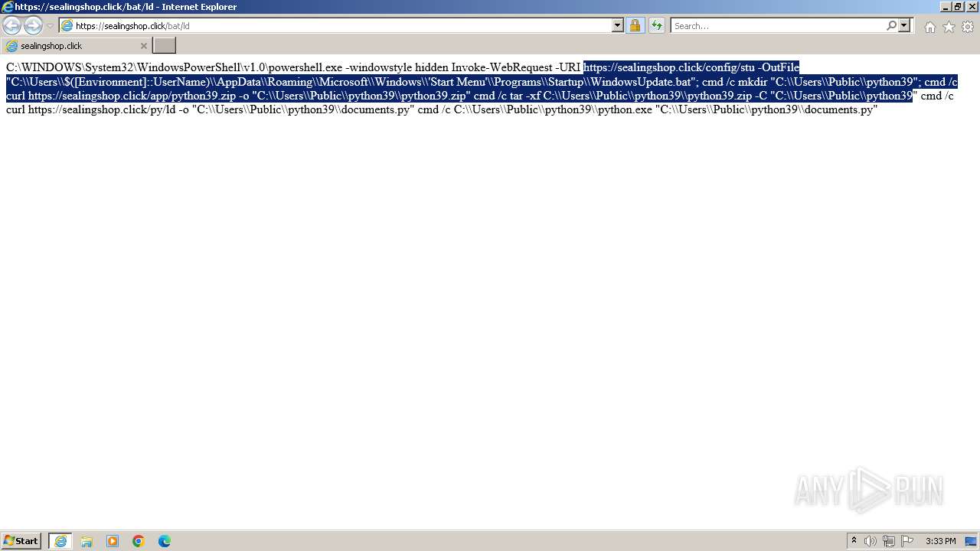Show hidden system tray icons
The image size is (980, 551).
click(x=854, y=541)
